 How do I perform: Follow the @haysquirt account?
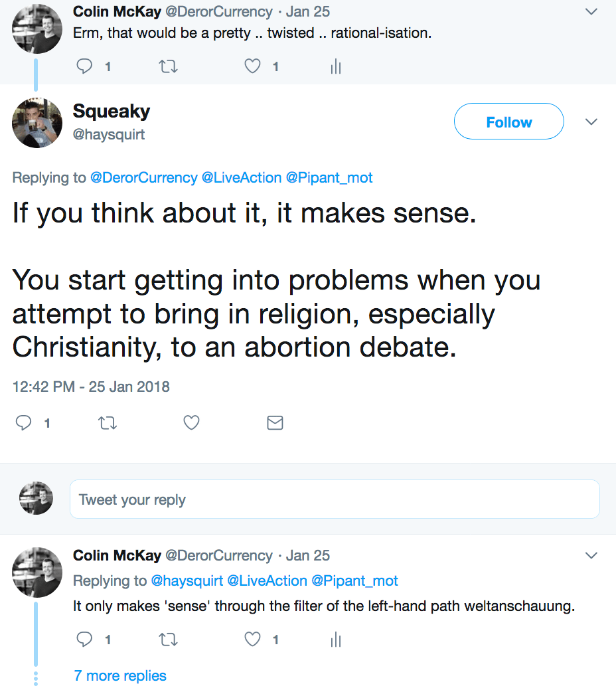(x=508, y=122)
